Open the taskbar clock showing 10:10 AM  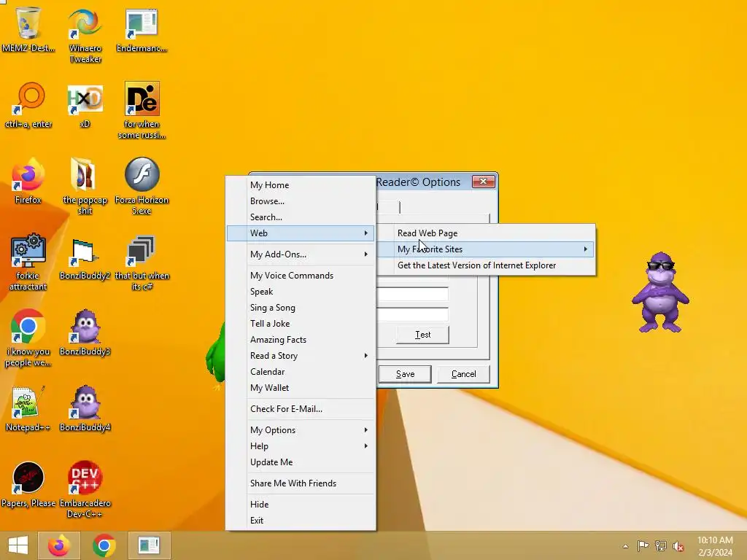coord(715,546)
